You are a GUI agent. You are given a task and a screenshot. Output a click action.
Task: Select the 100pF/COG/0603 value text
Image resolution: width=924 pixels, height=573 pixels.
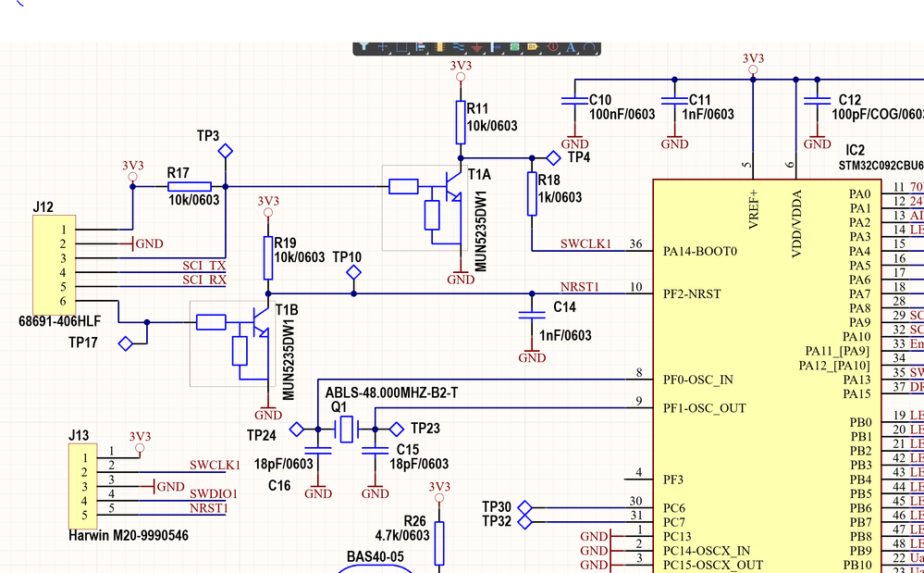tap(878, 114)
